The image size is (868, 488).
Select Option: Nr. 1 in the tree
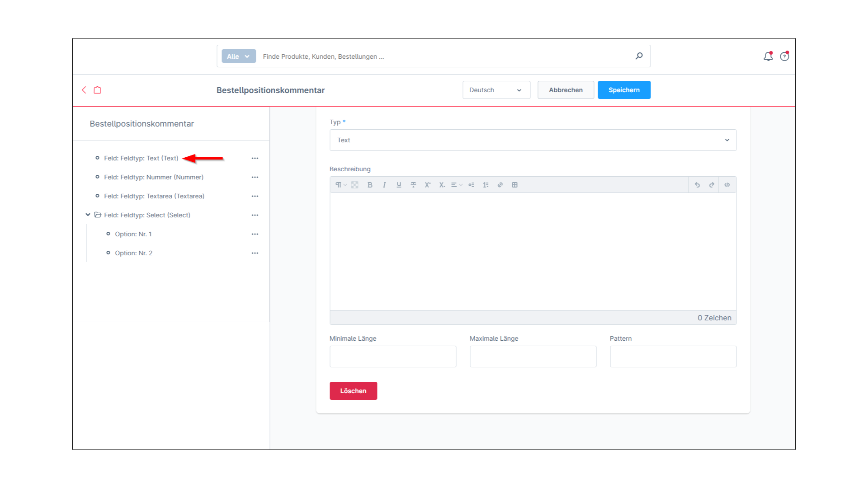133,234
